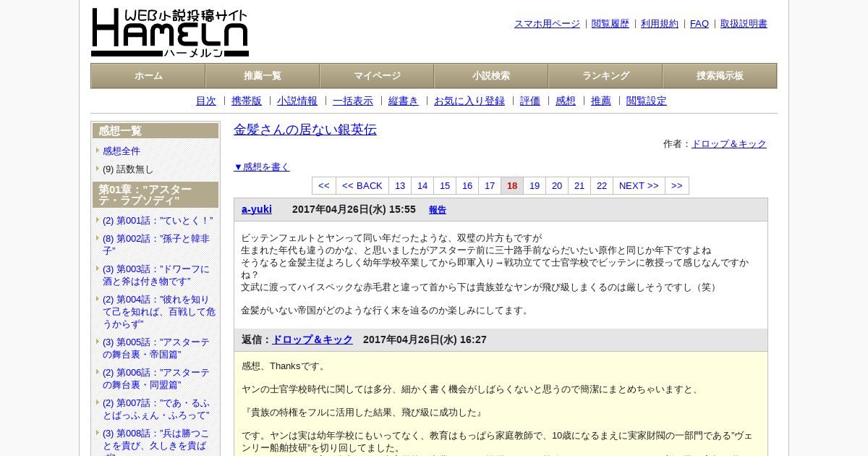868x456 pixels.
Task: Open sidebar 第006話 アスターテの舞台裏・同盟篇
Action: tap(156, 379)
